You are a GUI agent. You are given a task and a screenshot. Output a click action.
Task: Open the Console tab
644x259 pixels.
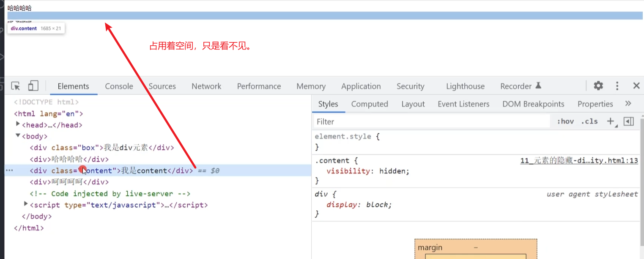119,86
